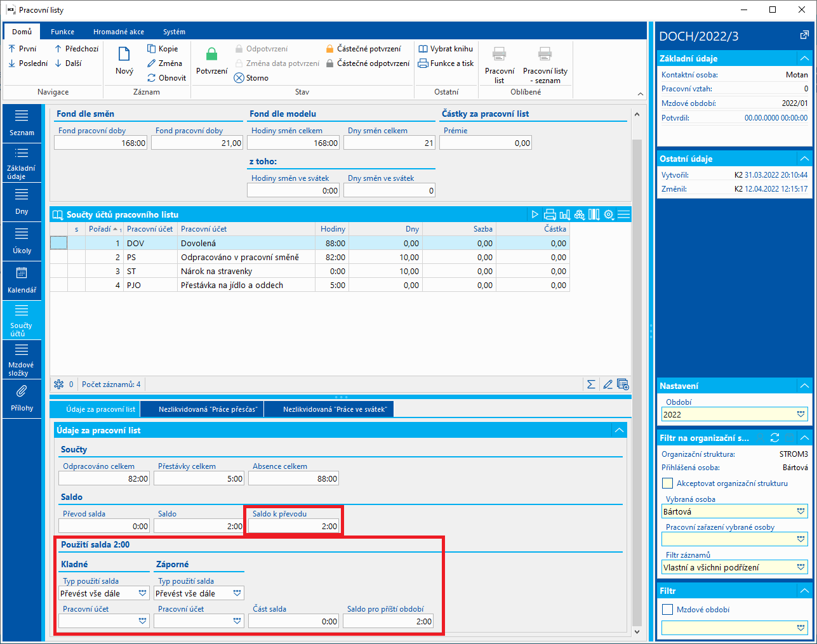Click the print icon in Součty účtů header
This screenshot has width=817, height=644.
pyautogui.click(x=550, y=214)
